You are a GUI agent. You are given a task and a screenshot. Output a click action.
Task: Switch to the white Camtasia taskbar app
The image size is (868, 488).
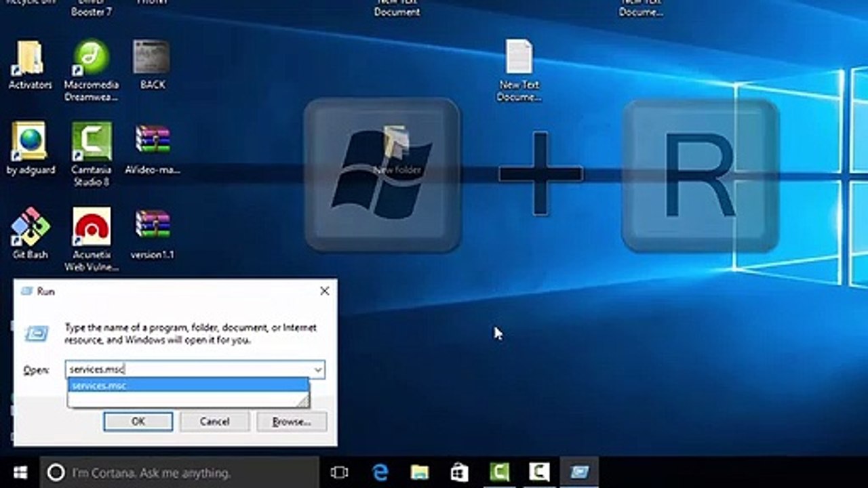click(540, 472)
